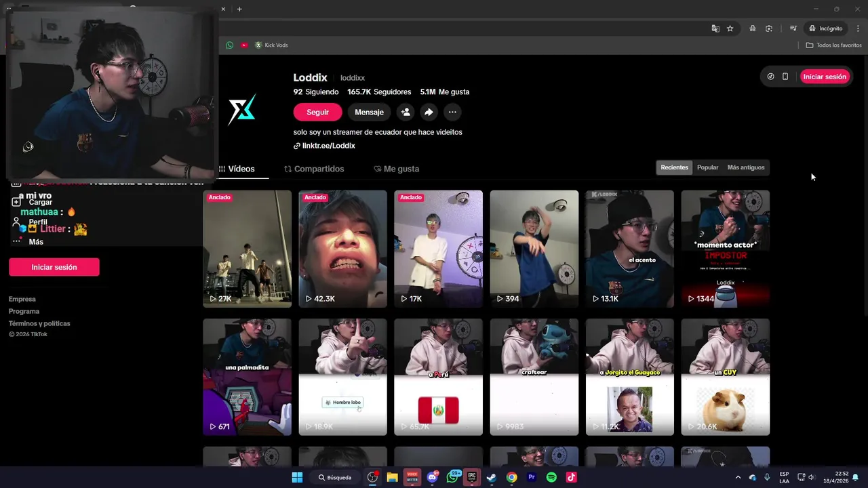Click the round compass icon near Iniciar sesión

[x=770, y=77]
